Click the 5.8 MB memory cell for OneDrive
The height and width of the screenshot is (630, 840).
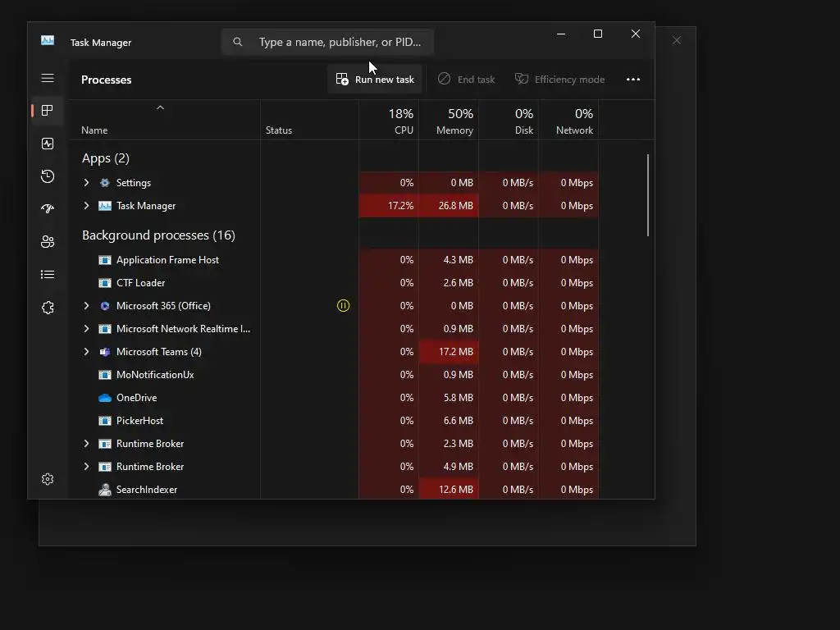pyautogui.click(x=449, y=398)
